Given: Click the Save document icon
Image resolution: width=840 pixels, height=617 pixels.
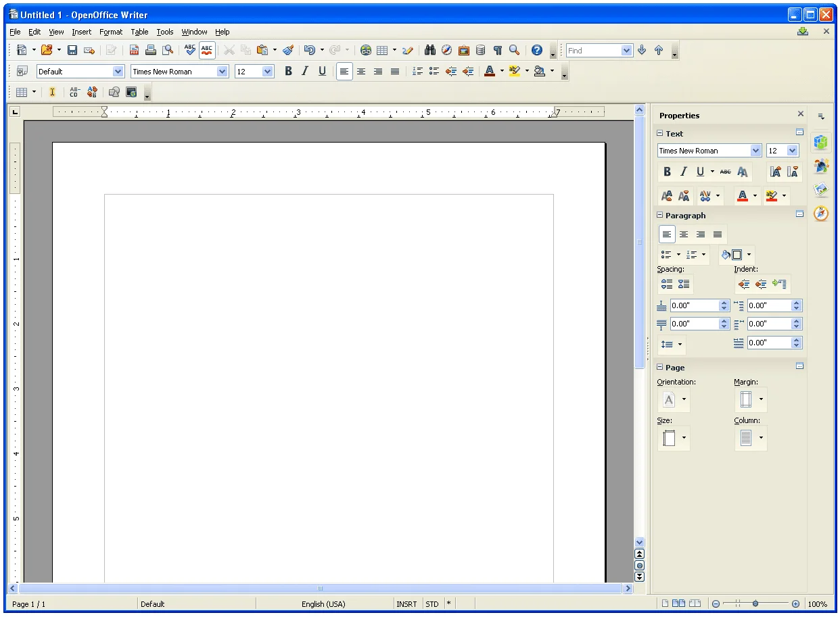Looking at the screenshot, I should (72, 50).
